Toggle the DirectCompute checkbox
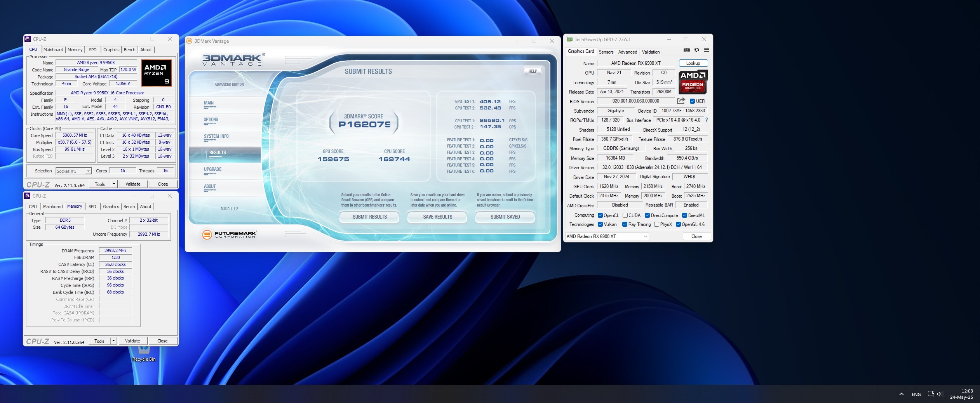This screenshot has width=980, height=403. tap(647, 215)
